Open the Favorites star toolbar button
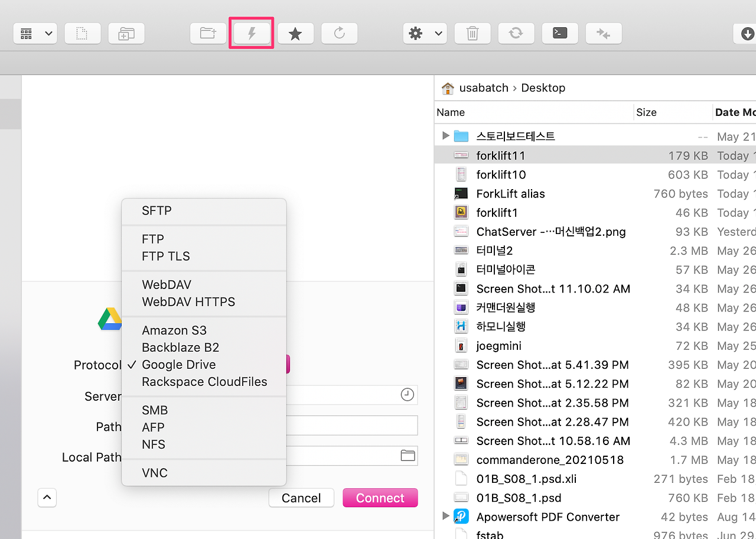Screen dimensions: 756x539 pos(295,34)
